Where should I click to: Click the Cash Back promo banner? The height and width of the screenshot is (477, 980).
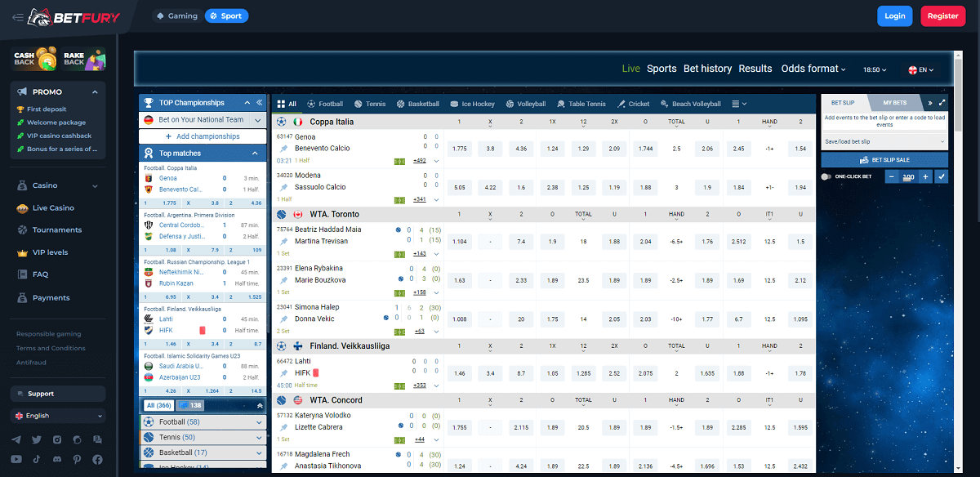click(x=34, y=59)
